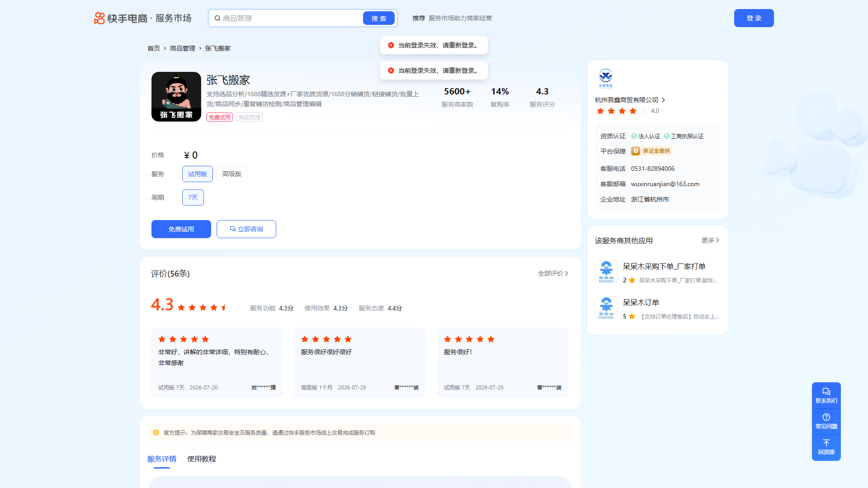Focus the 商品管理 search input field
This screenshot has height=488, width=868.
click(x=292, y=18)
